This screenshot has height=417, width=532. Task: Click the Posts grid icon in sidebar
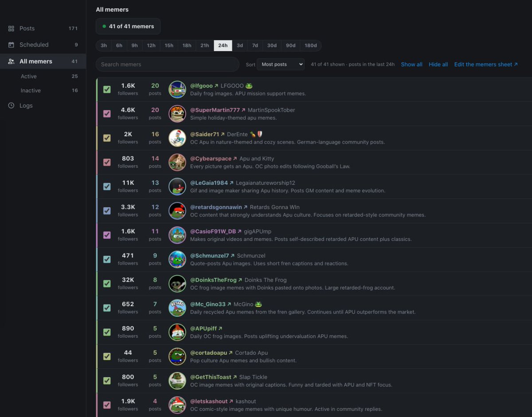coord(11,28)
